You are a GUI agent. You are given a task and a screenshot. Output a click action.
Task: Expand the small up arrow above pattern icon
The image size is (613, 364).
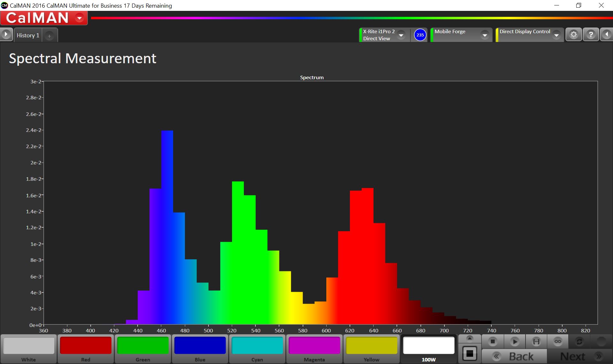[x=470, y=338]
